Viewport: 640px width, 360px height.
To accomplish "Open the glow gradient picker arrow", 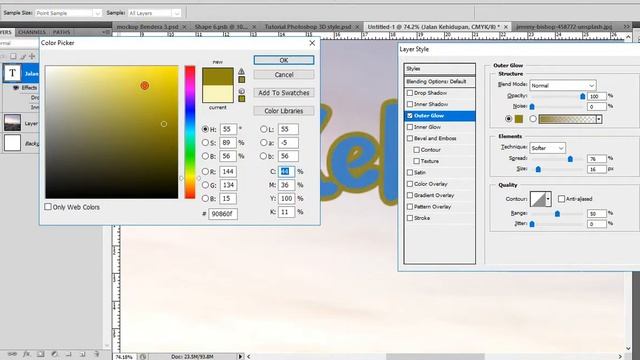I will point(599,119).
